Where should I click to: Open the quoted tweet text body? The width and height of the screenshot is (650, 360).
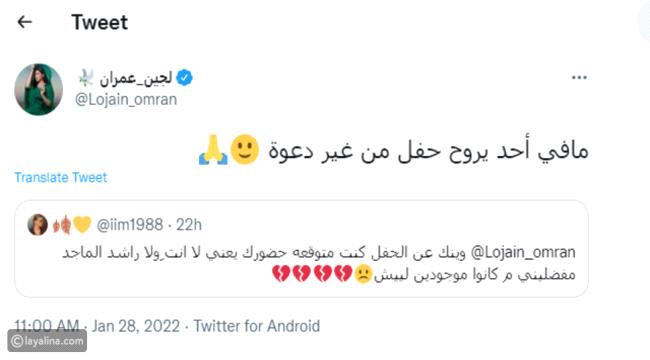(319, 263)
